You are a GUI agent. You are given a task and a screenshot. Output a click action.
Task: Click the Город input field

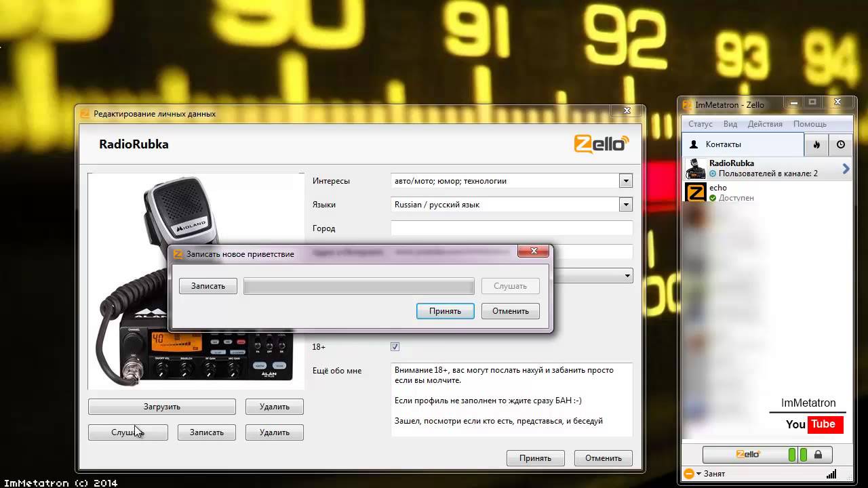(x=512, y=228)
